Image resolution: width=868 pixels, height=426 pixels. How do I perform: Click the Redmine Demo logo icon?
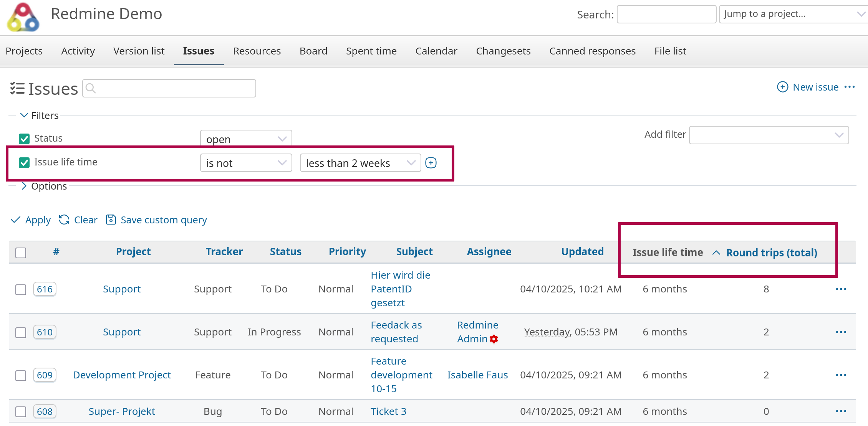(x=23, y=17)
